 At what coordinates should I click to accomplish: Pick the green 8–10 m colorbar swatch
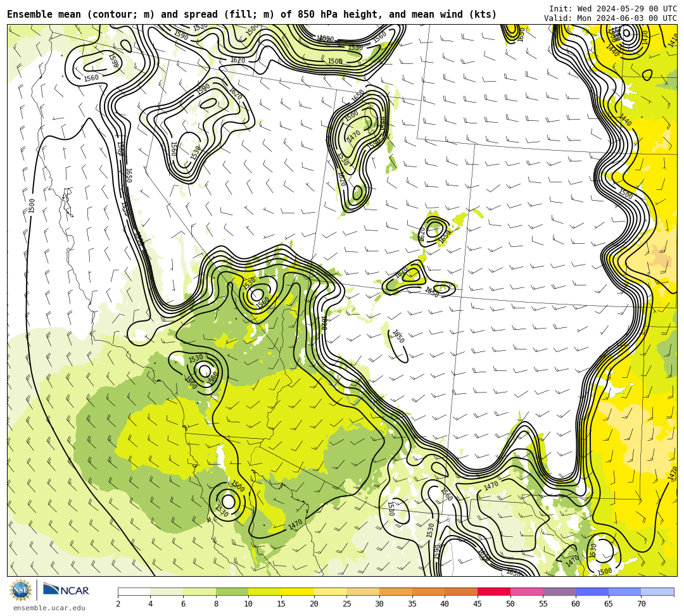pyautogui.click(x=232, y=591)
